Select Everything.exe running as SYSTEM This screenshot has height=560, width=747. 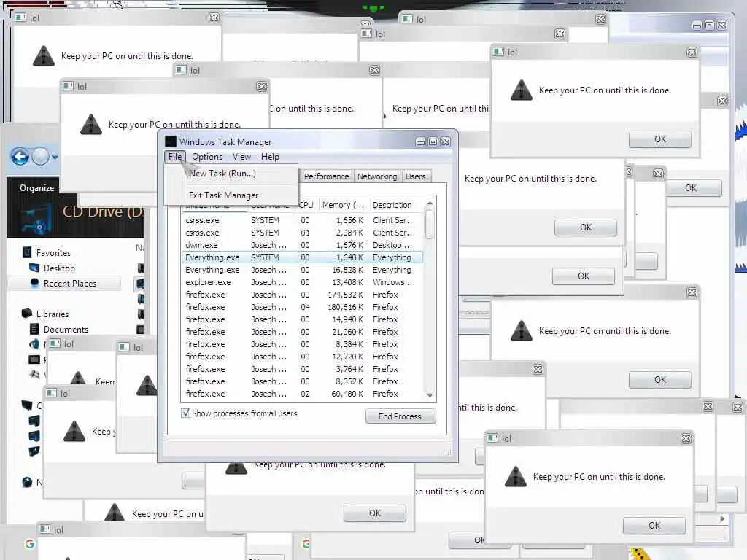pyautogui.click(x=302, y=257)
